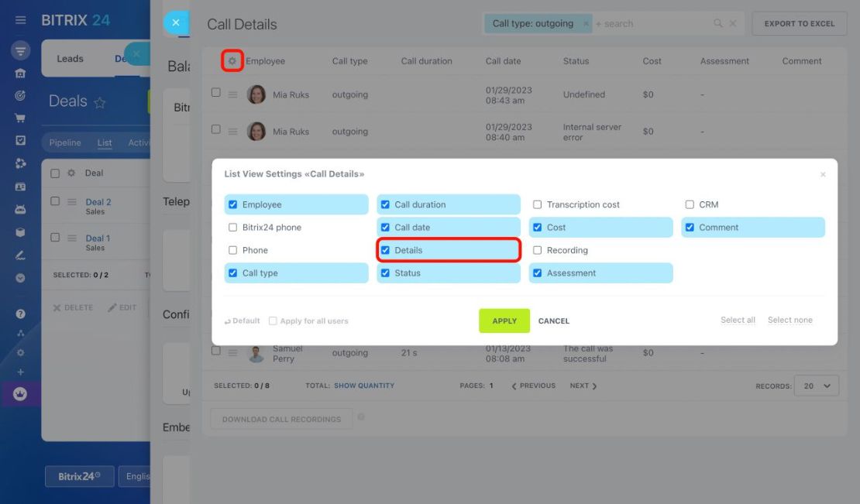860x504 pixels.
Task: Select the checkbox for the 08:43 am Mia Ruks call
Action: pos(216,93)
